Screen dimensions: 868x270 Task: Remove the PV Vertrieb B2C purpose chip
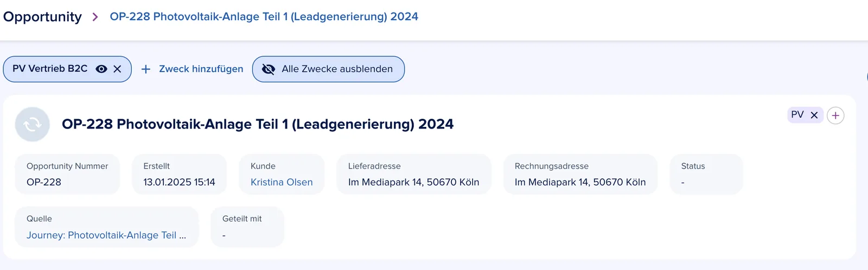point(117,69)
